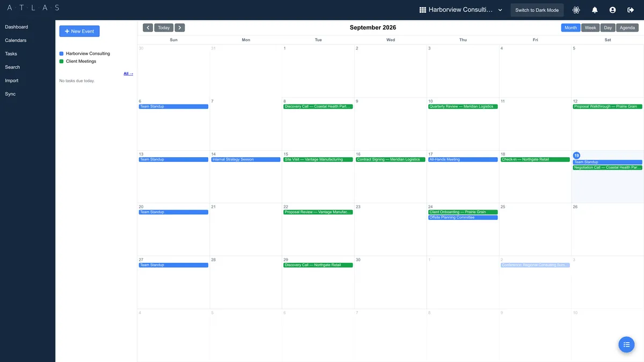Open the React atom icon in header
The image size is (644, 362).
point(576,10)
